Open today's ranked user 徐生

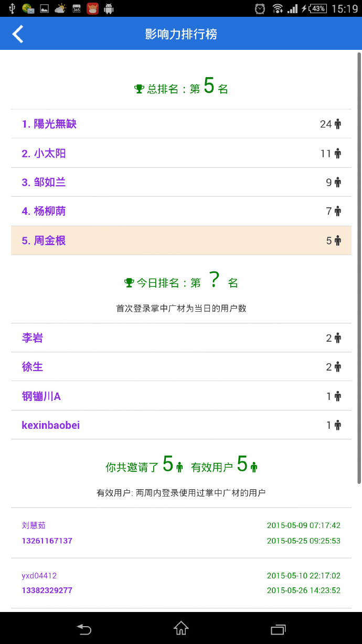point(33,367)
